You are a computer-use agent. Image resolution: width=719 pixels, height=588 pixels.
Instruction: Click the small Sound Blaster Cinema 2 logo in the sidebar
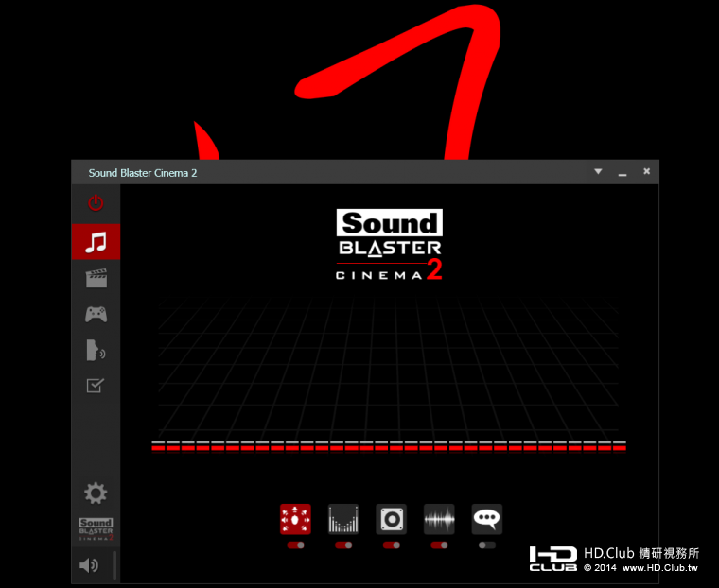(x=96, y=529)
